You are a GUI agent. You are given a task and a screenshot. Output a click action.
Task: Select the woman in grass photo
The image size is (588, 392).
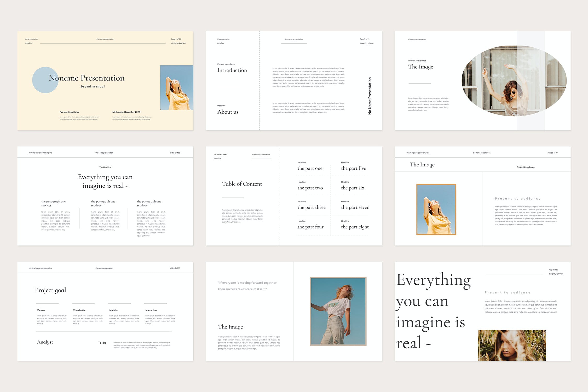[512, 345]
